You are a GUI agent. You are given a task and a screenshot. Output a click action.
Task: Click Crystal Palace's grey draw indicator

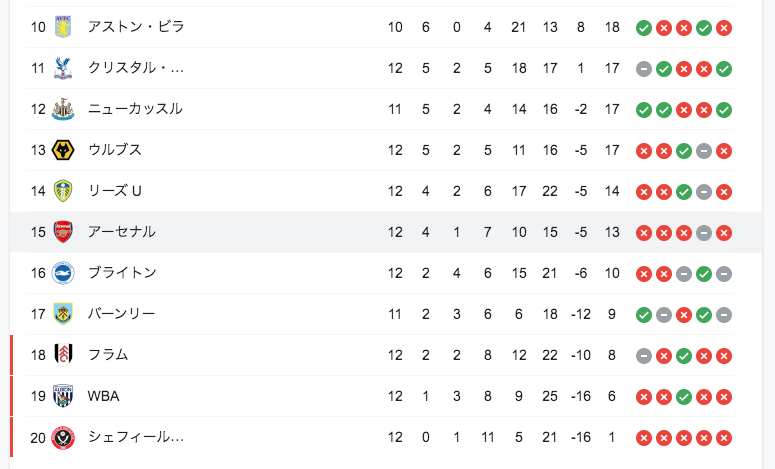point(644,69)
